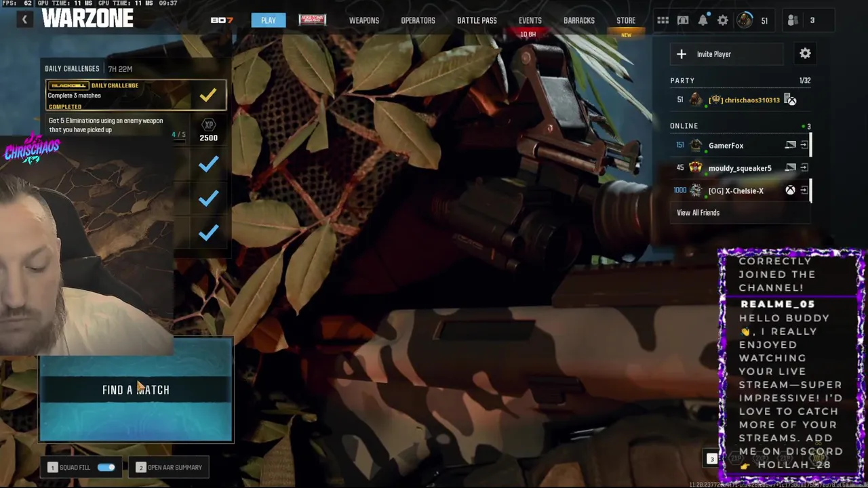This screenshot has height=488, width=868.
Task: Open the WEAPONS tab
Action: pyautogui.click(x=364, y=20)
